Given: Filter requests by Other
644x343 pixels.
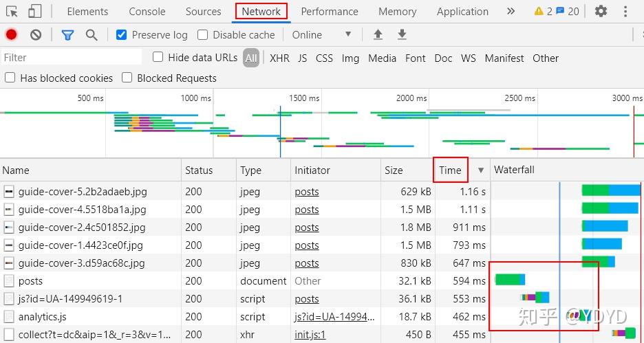Looking at the screenshot, I should [546, 58].
